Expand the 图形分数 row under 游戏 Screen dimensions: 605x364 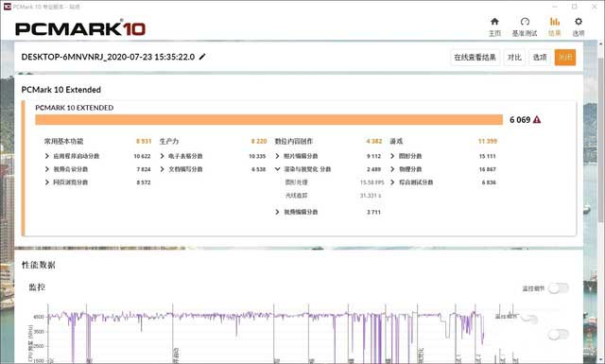click(x=392, y=156)
